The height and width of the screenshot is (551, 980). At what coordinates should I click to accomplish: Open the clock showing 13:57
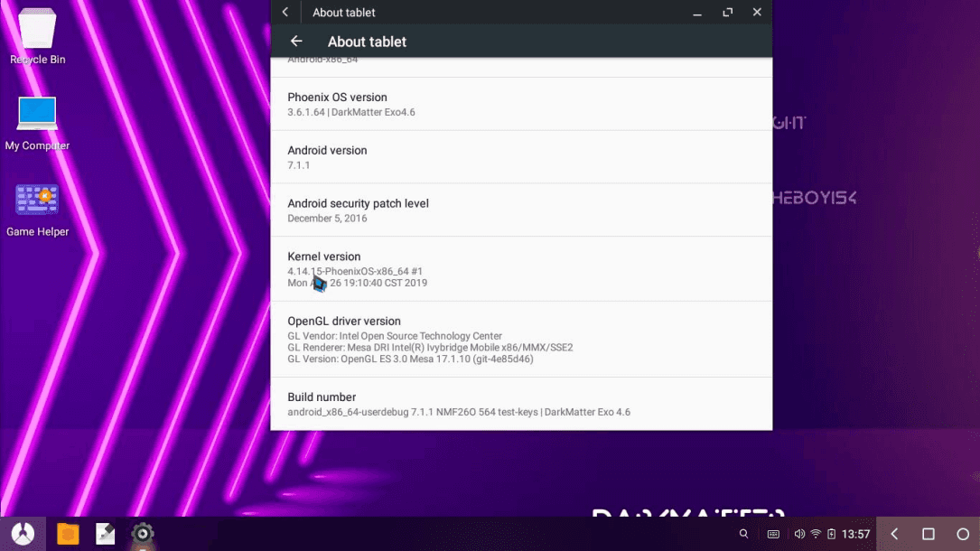click(x=855, y=534)
